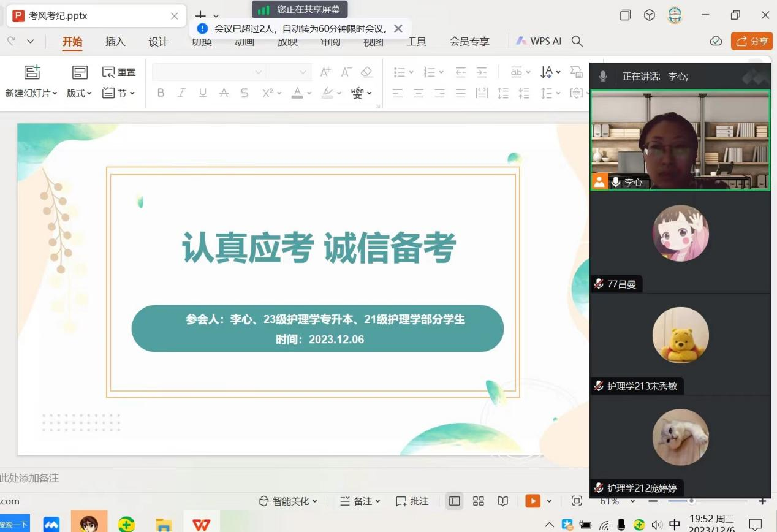Switch to the 设计 ribbon tab
777x532 pixels.
(158, 42)
